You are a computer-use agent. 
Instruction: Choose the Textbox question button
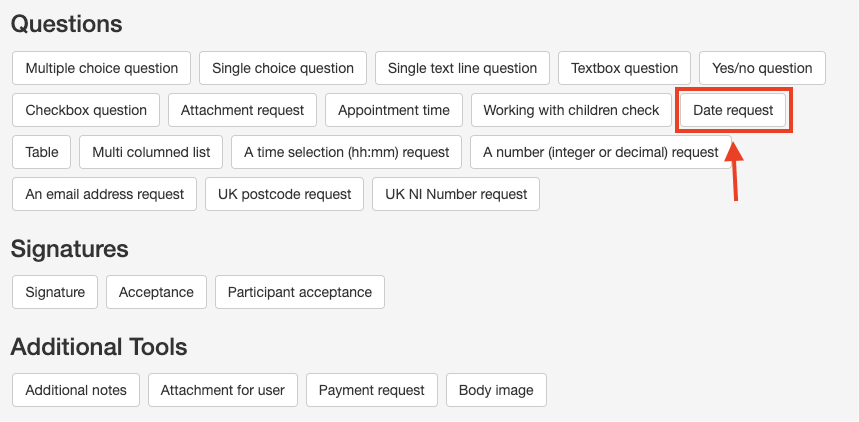tap(624, 68)
